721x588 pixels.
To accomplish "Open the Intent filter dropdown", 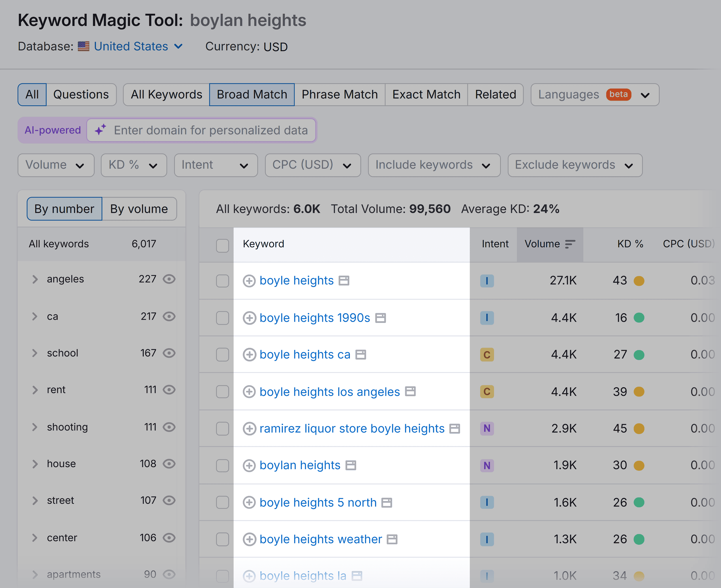I will [216, 165].
